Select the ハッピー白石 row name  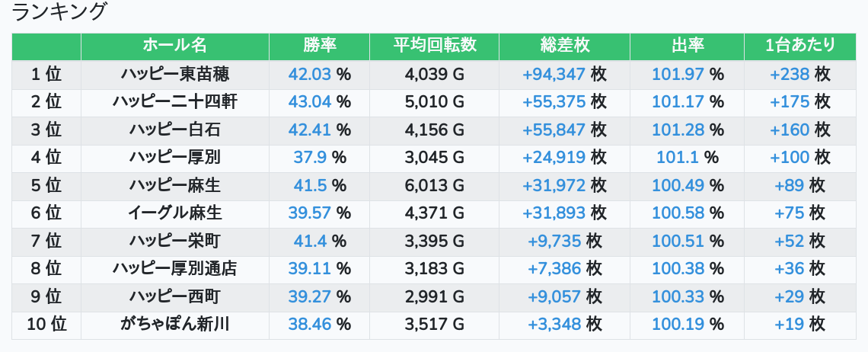(x=175, y=130)
